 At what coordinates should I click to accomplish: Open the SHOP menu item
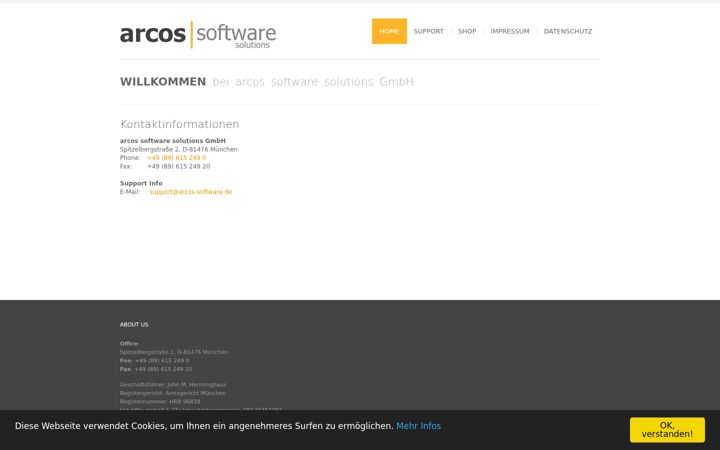(x=467, y=31)
